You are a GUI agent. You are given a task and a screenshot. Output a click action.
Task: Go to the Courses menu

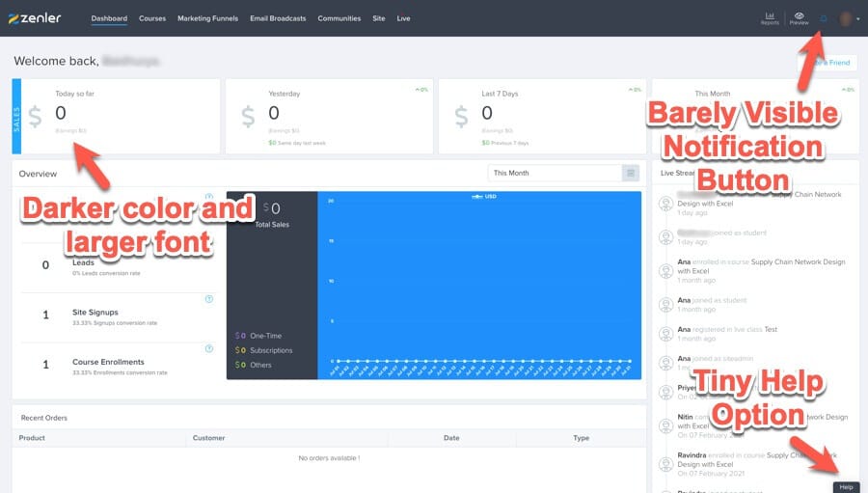click(152, 18)
